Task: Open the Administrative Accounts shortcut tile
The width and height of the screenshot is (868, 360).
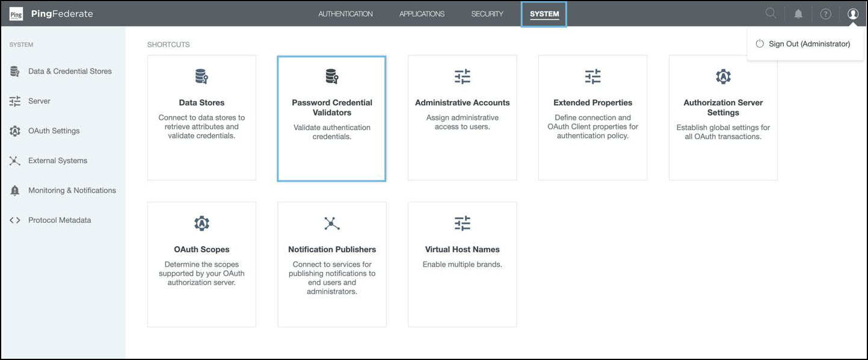Action: coord(462,118)
